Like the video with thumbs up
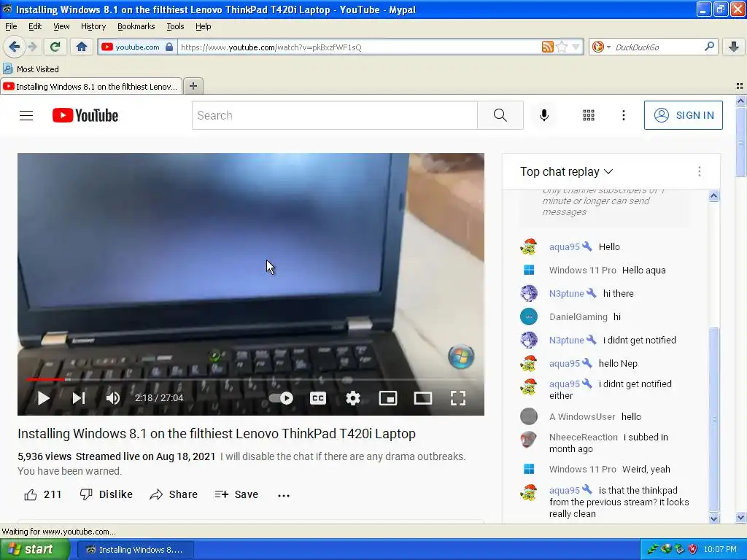The width and height of the screenshot is (747, 560). 43,495
